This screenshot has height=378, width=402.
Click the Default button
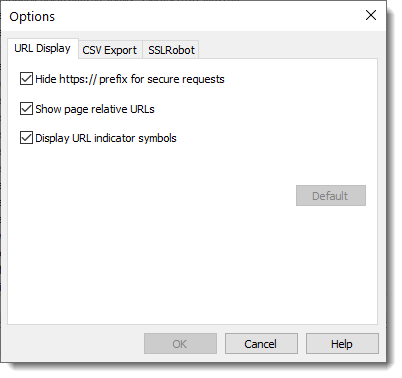pos(331,196)
